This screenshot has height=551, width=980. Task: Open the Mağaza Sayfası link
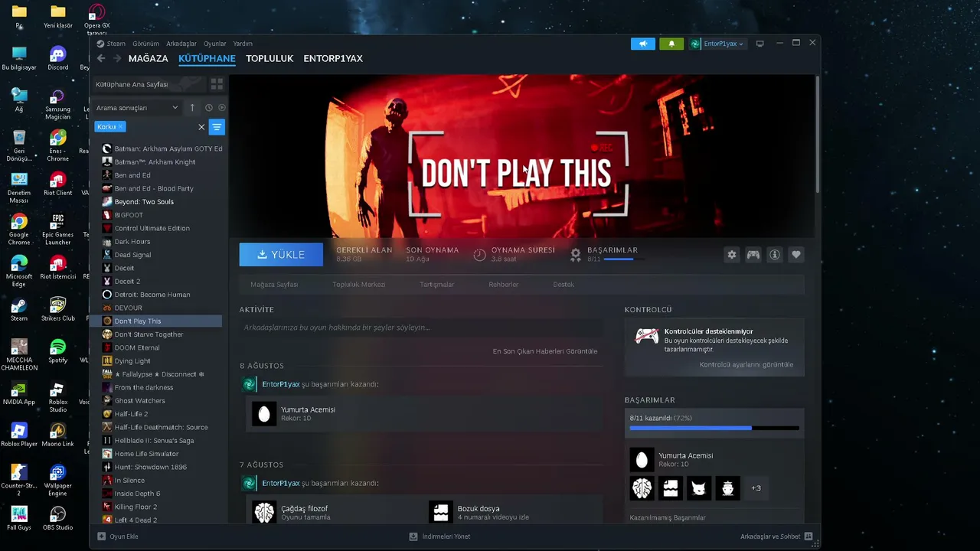tap(274, 285)
